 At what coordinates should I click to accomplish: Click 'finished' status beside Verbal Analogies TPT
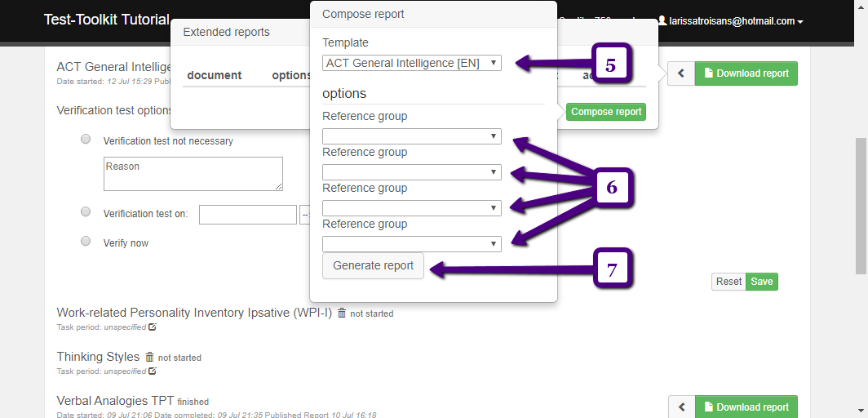[x=193, y=402]
